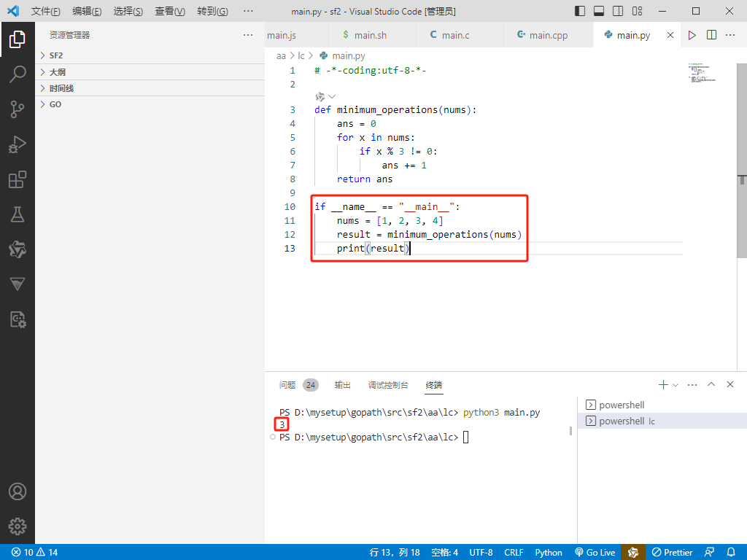Screen dimensions: 747x560
Task: Add a new terminal with plus icon
Action: point(662,385)
